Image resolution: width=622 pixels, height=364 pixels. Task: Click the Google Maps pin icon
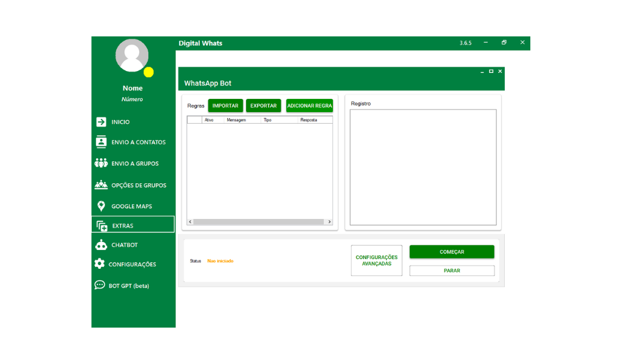(101, 206)
